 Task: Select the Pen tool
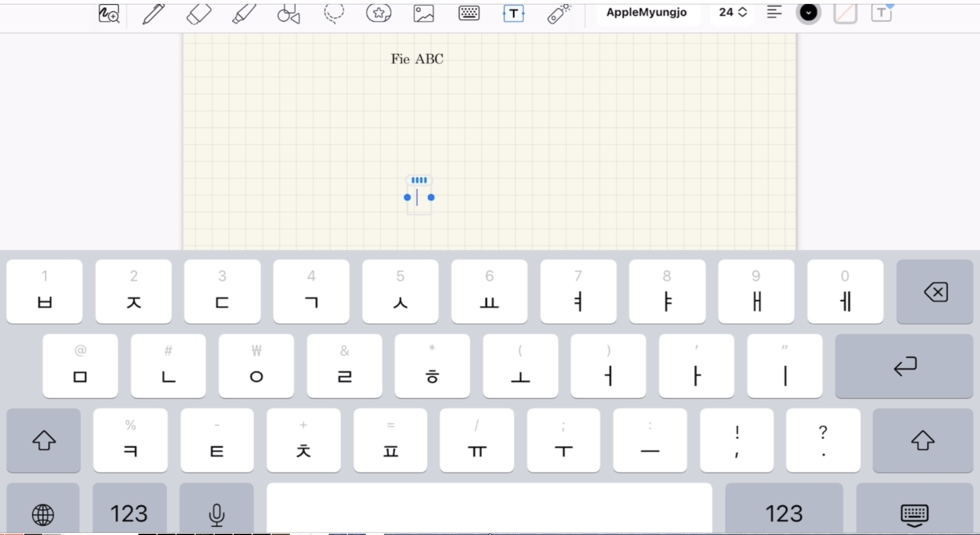[154, 14]
